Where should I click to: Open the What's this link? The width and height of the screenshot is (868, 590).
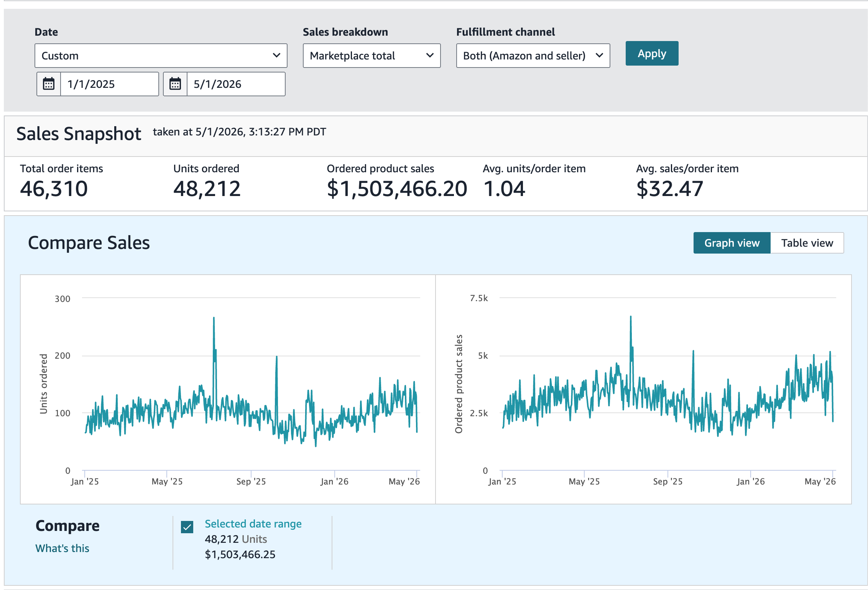point(62,548)
